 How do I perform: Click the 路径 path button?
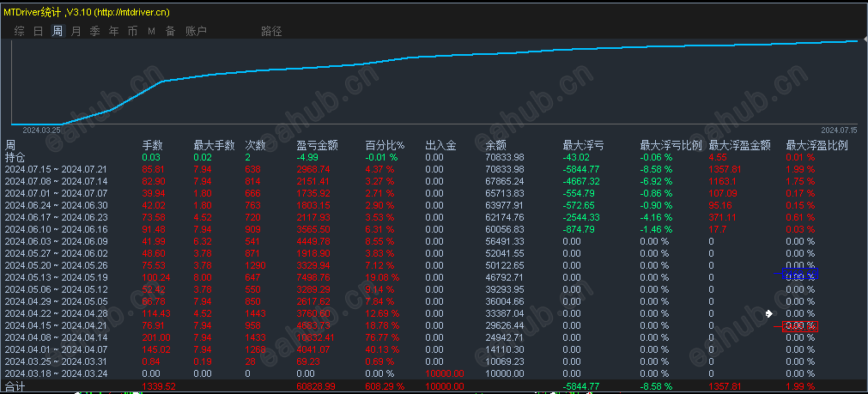(272, 31)
